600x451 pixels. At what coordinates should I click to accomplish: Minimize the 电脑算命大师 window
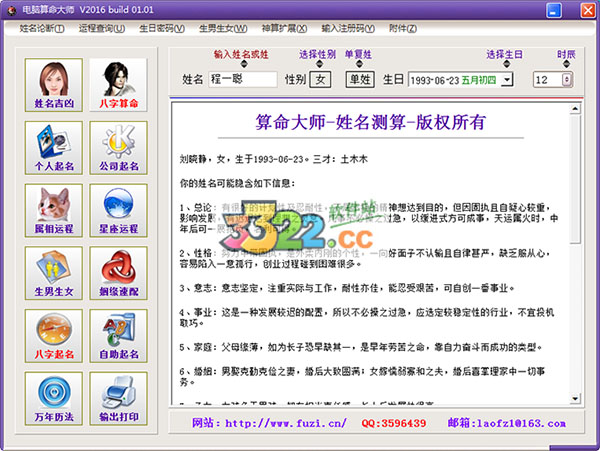[554, 10]
